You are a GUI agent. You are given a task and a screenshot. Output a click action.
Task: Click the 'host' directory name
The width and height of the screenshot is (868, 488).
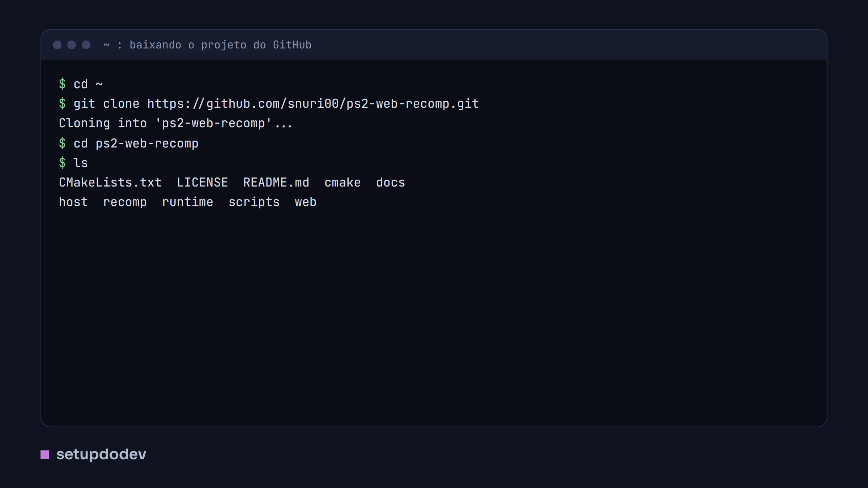click(x=73, y=202)
